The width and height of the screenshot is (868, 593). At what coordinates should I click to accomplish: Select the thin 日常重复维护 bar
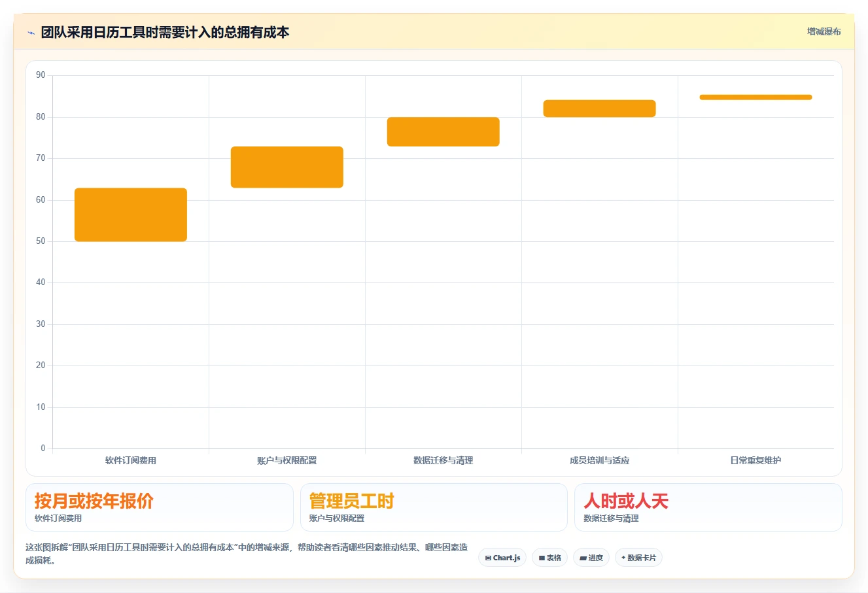point(755,97)
